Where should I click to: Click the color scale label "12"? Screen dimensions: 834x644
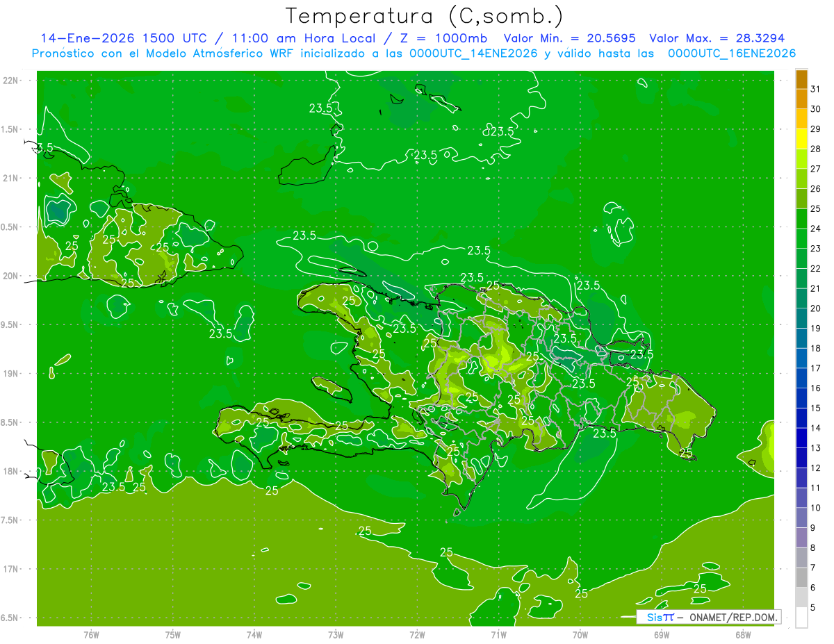tap(816, 468)
